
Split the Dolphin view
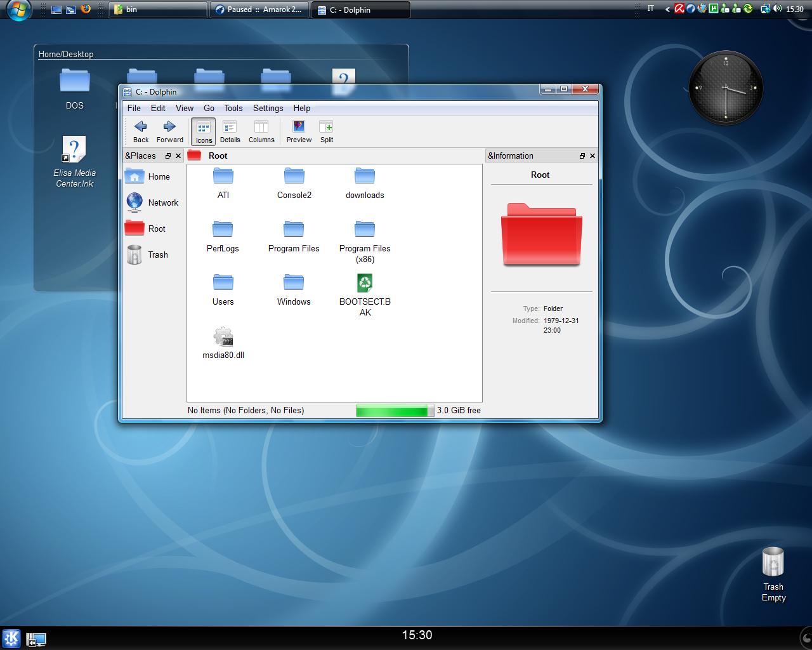[326, 131]
